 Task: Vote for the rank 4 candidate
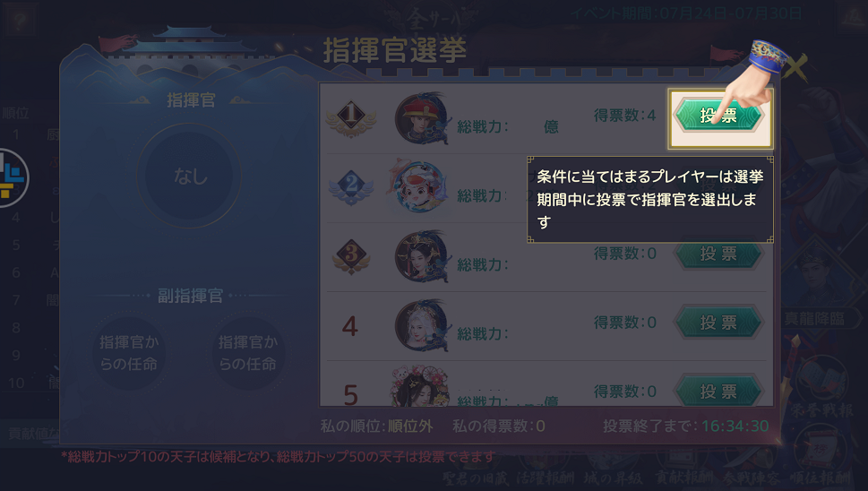coord(718,323)
